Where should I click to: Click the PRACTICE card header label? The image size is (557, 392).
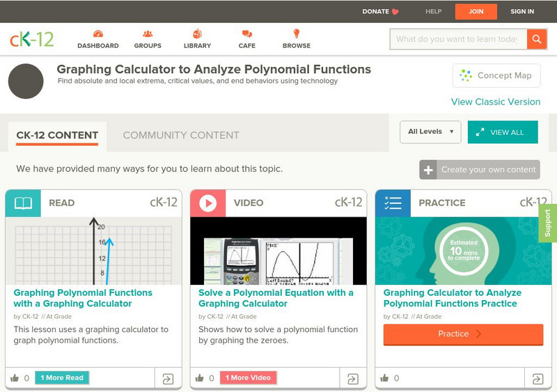tap(442, 203)
